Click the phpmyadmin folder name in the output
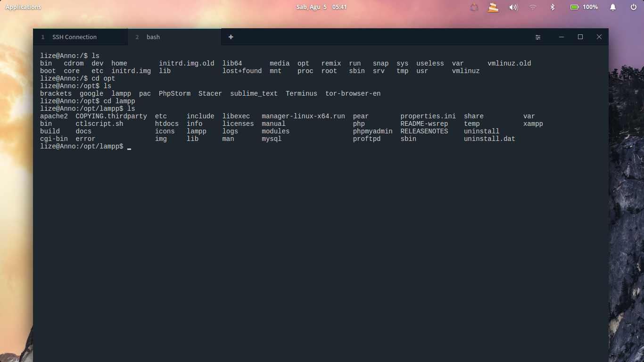 coord(372,131)
